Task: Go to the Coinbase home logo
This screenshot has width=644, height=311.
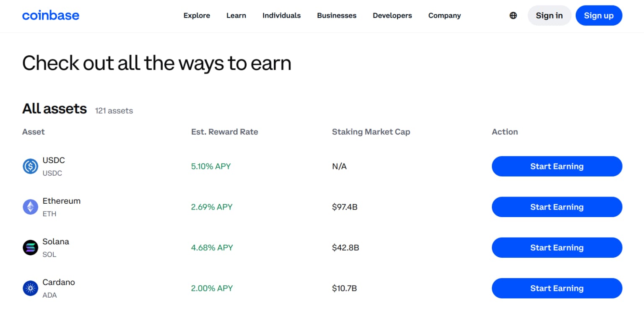Action: point(51,16)
